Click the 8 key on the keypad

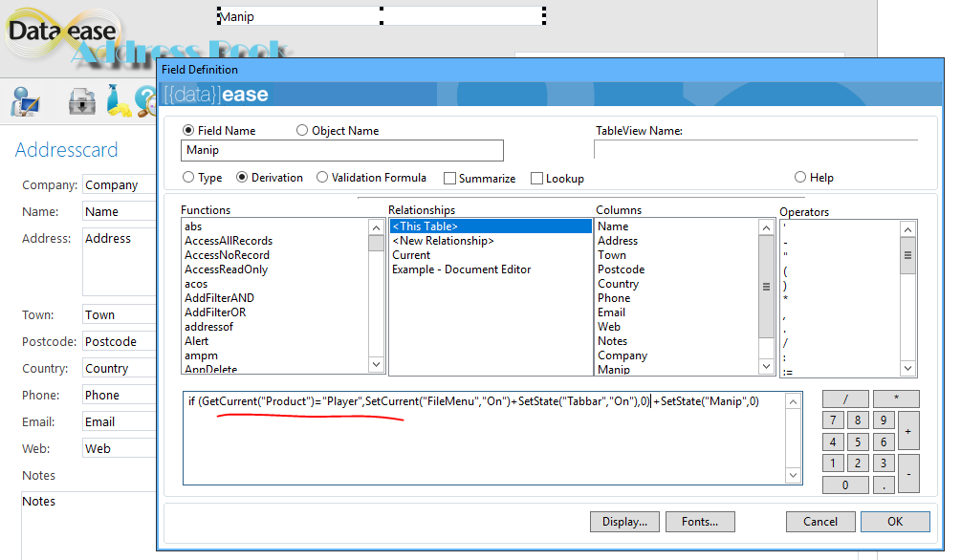(x=858, y=420)
